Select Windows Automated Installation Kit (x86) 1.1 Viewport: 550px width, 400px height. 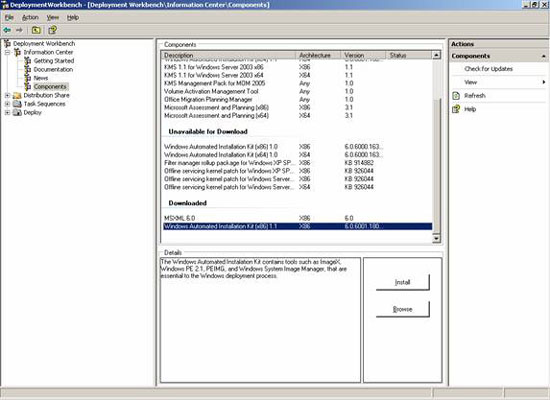297,226
